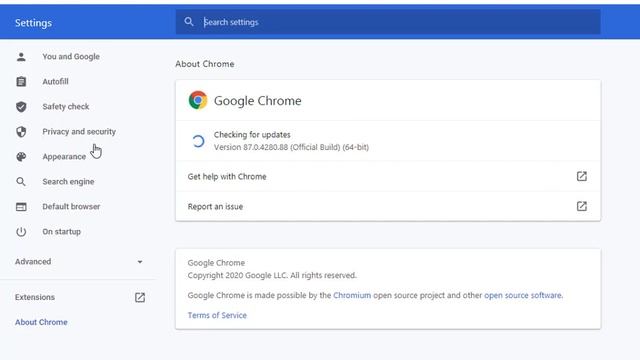Select Search engine in the sidebar

[68, 182]
